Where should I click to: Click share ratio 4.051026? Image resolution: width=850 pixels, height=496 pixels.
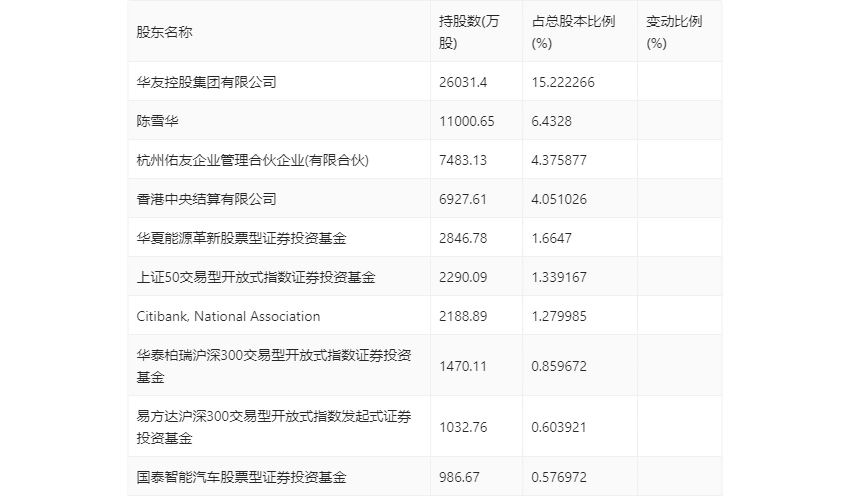click(x=559, y=199)
